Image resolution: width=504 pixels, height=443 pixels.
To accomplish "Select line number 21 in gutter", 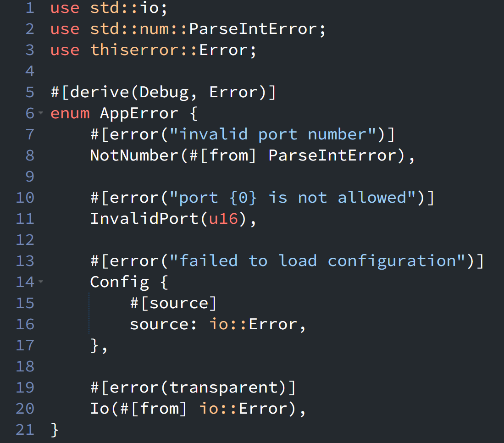I will tap(25, 430).
